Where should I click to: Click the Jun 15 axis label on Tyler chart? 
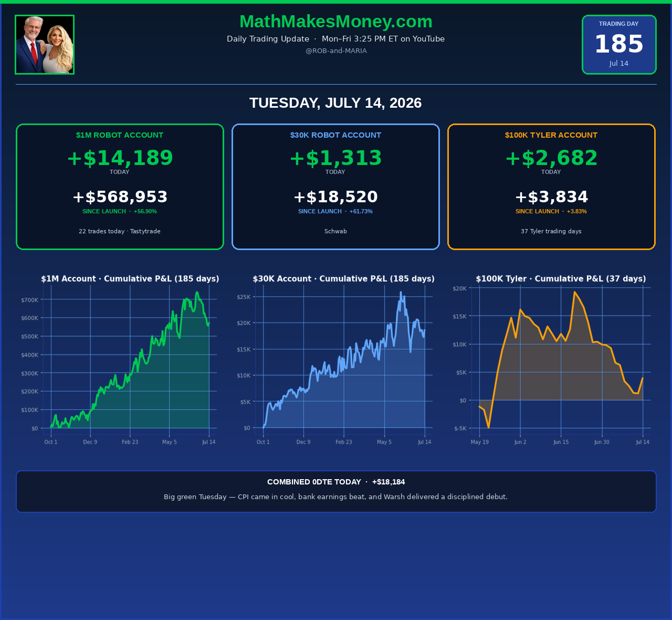click(x=561, y=442)
